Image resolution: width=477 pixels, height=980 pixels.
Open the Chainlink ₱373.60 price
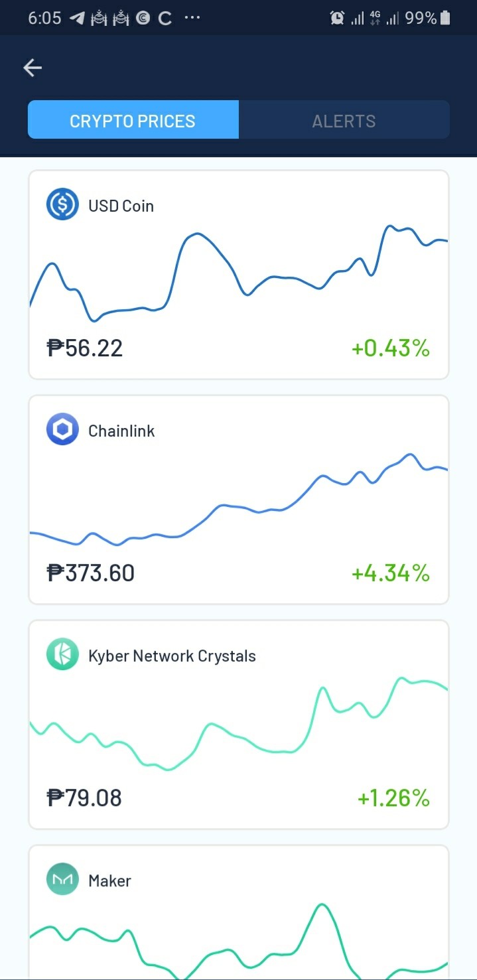click(91, 573)
